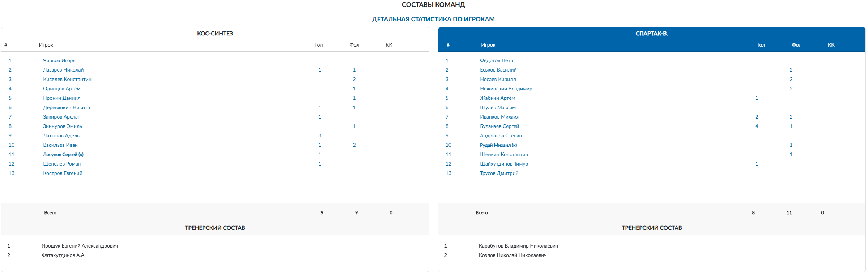Screen dimensions: 868x275
Task: Open Закиров Арслан profile link
Action: tap(62, 117)
